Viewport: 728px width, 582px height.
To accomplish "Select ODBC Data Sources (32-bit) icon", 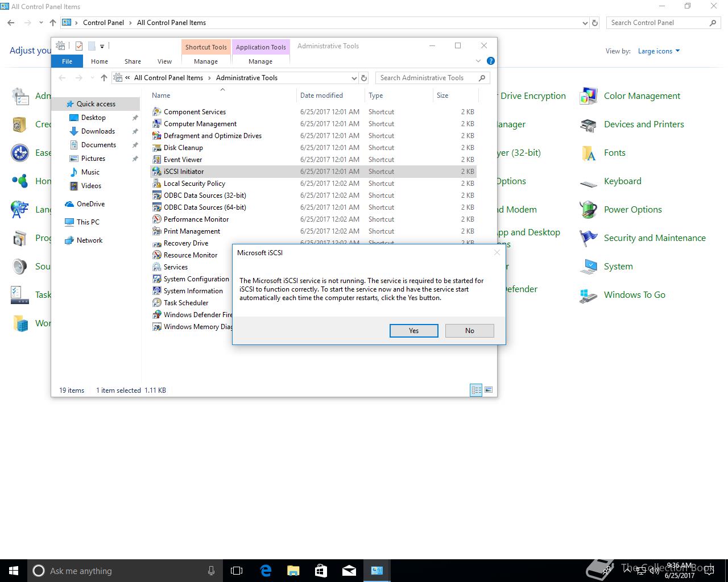I will (157, 196).
